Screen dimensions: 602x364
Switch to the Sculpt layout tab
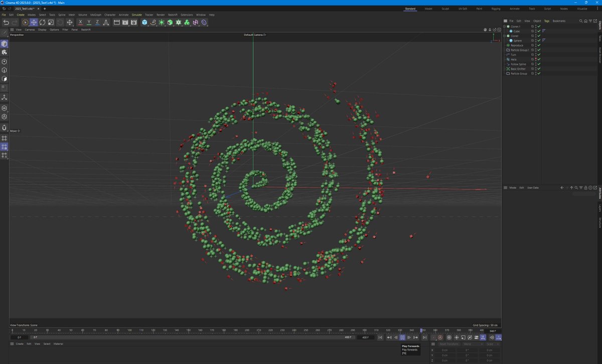445,9
